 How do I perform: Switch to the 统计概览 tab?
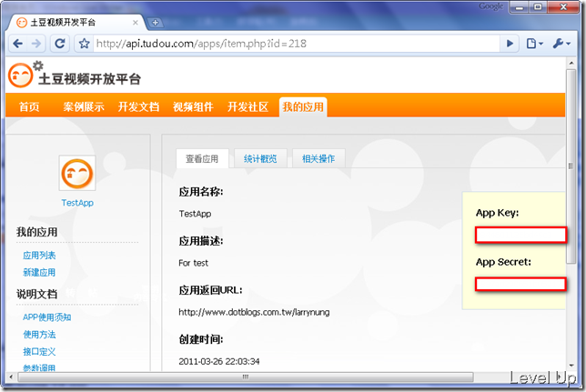pos(260,159)
